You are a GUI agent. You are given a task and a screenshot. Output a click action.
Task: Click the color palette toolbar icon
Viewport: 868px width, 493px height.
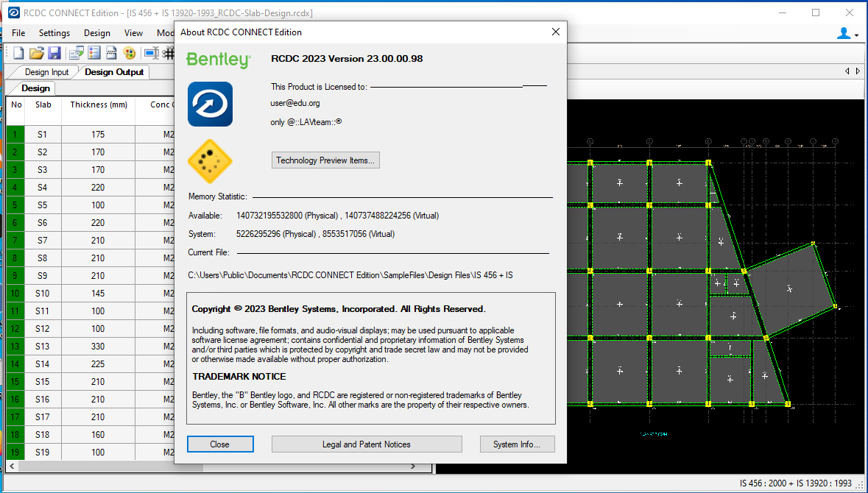click(129, 53)
